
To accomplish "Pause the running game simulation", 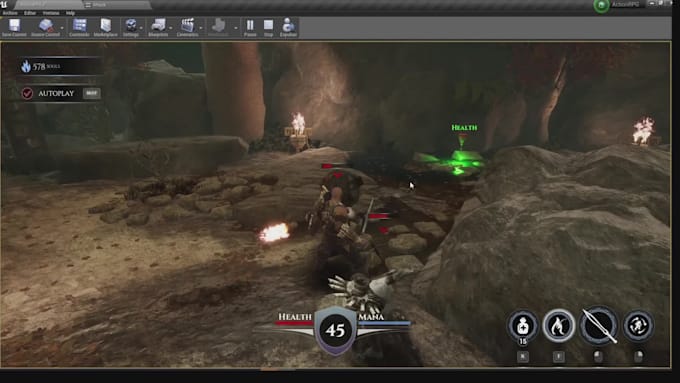I will [x=250, y=27].
